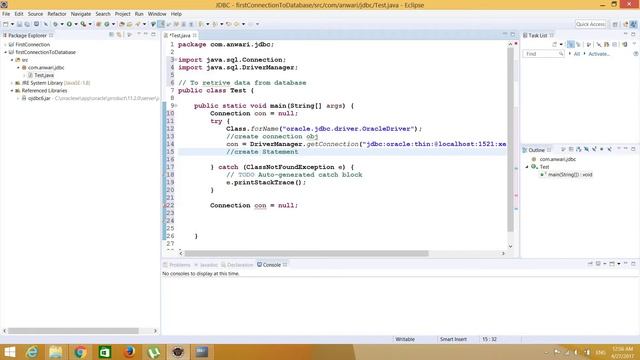Click the editor vertical scrollbar thumb

510,140
